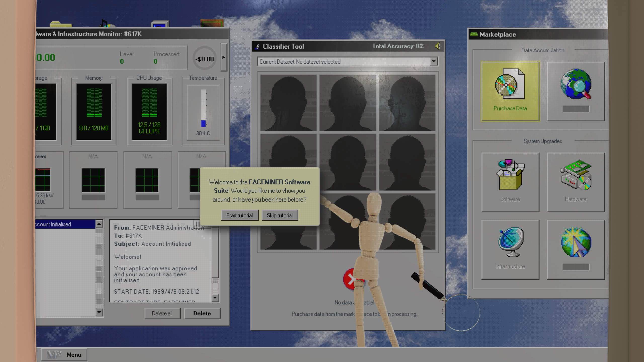The image size is (644, 362).
Task: Click the top-left face silhouette thumbnail
Action: tap(288, 103)
